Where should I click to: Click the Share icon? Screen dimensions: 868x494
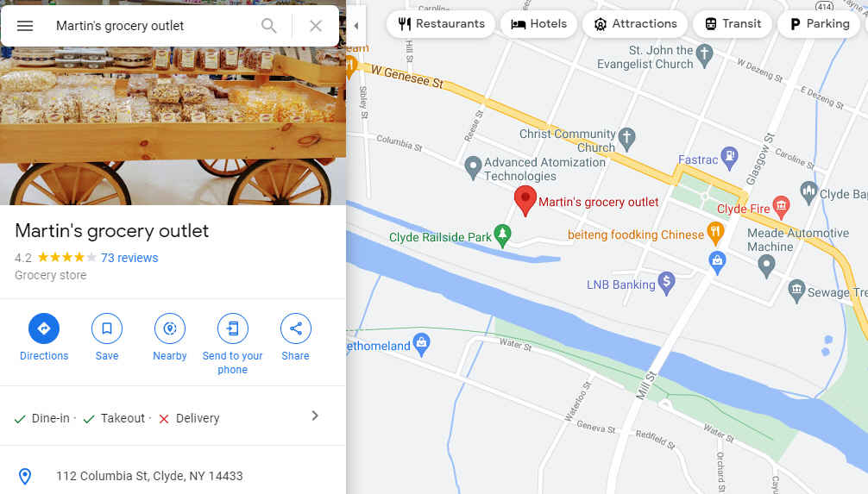[x=296, y=328]
